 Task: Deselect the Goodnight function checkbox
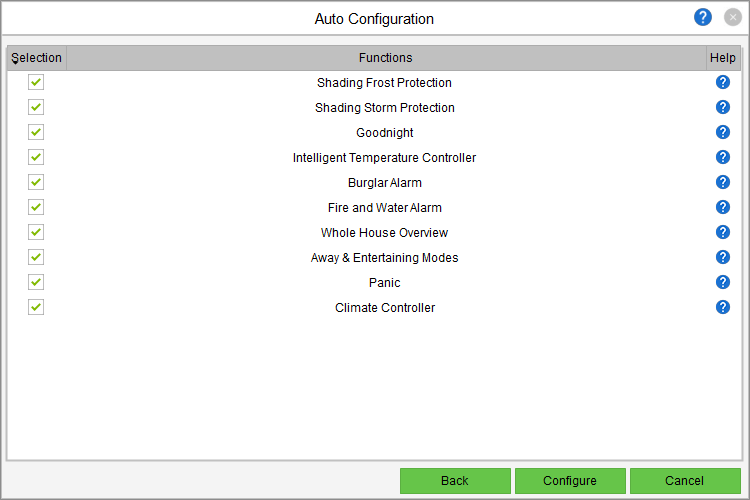coord(36,132)
